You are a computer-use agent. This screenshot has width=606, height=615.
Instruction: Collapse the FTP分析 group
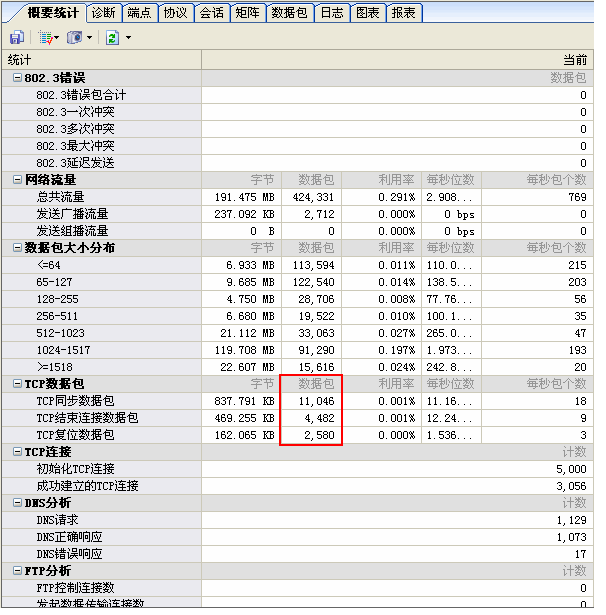coord(17,570)
